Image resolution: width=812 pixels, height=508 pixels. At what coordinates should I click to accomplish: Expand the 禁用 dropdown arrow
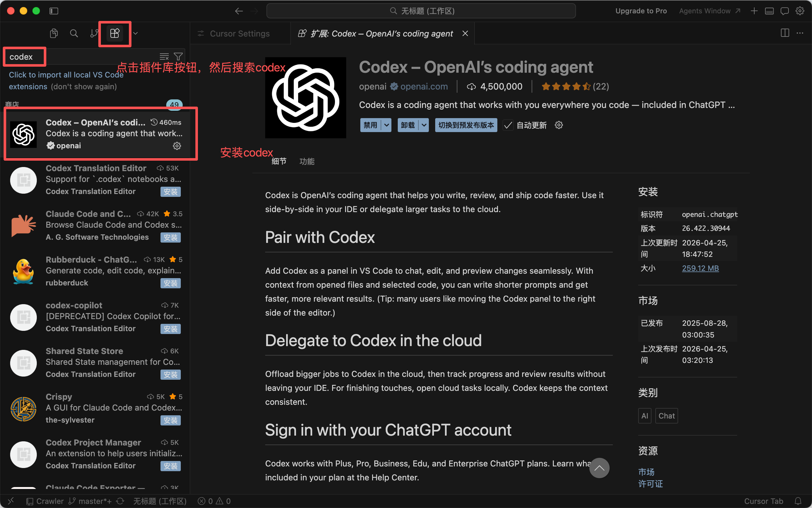click(x=386, y=125)
